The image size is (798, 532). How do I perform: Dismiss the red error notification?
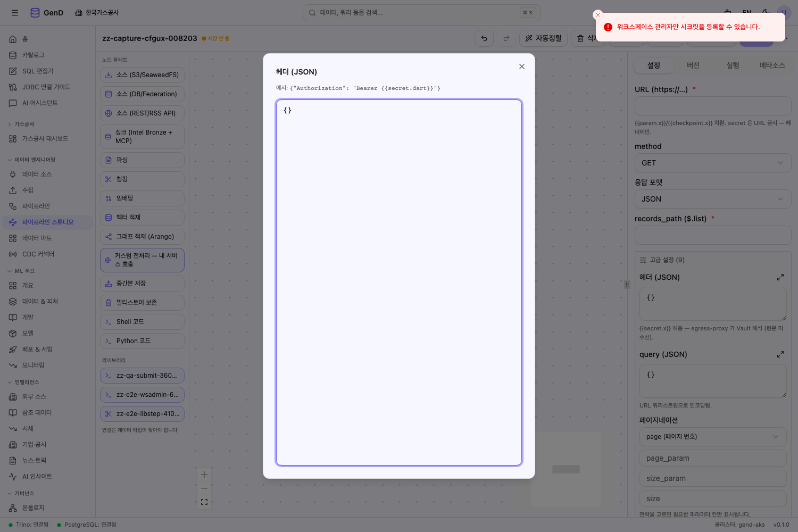tap(598, 15)
